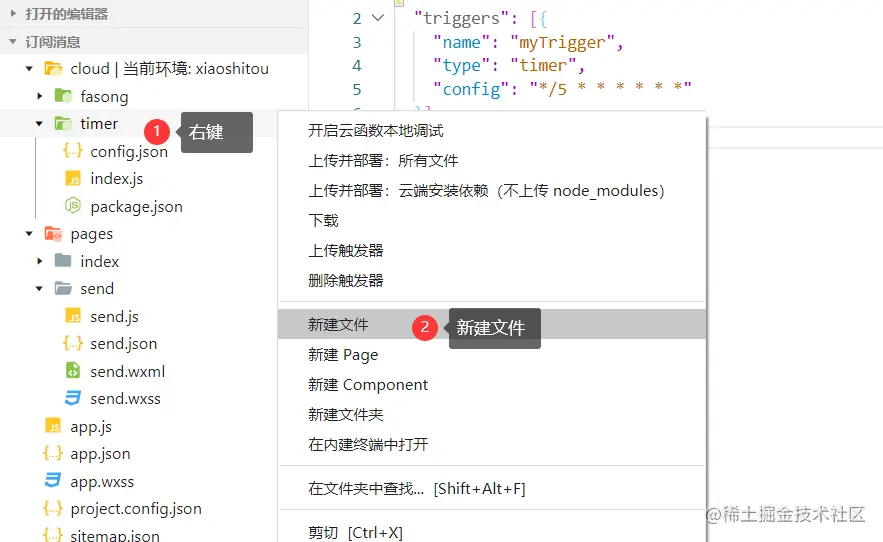Click the app.wxss stylesheet icon
This screenshot has width=883, height=542.
[x=53, y=481]
